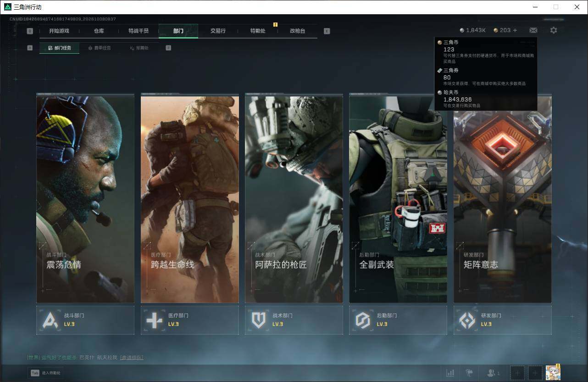
Task: Click the [世界] chat message line
Action: point(85,357)
